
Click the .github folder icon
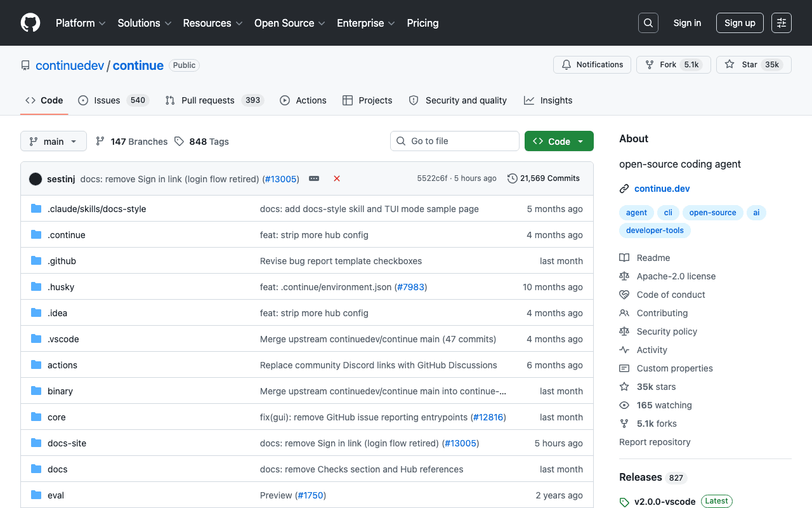(36, 261)
